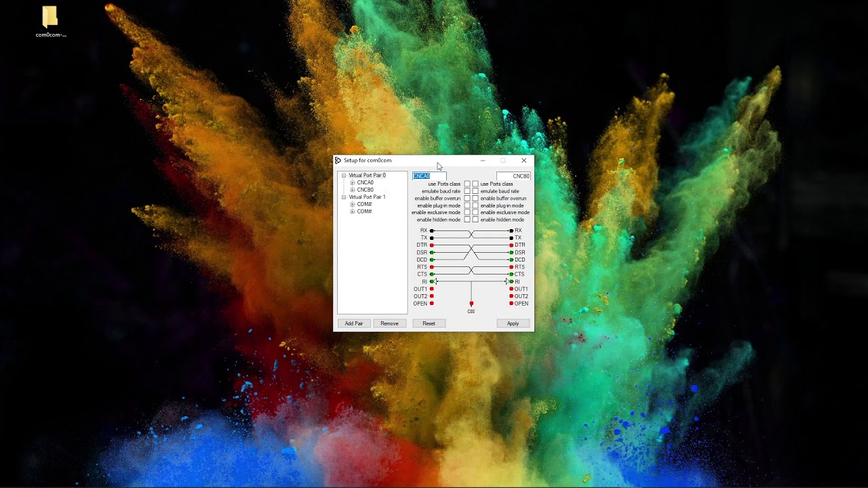Collapse the Virtual Port Pair 0 node

coord(344,176)
